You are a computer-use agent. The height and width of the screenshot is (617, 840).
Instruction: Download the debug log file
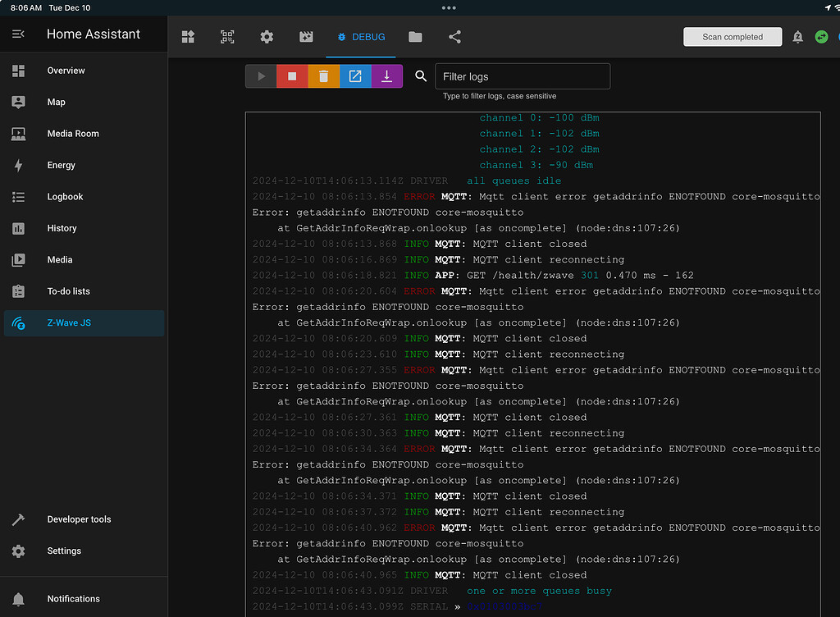pyautogui.click(x=386, y=75)
